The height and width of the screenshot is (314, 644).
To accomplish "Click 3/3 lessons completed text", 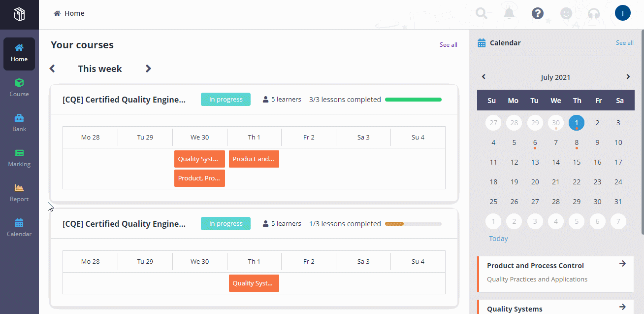I will (x=345, y=100).
